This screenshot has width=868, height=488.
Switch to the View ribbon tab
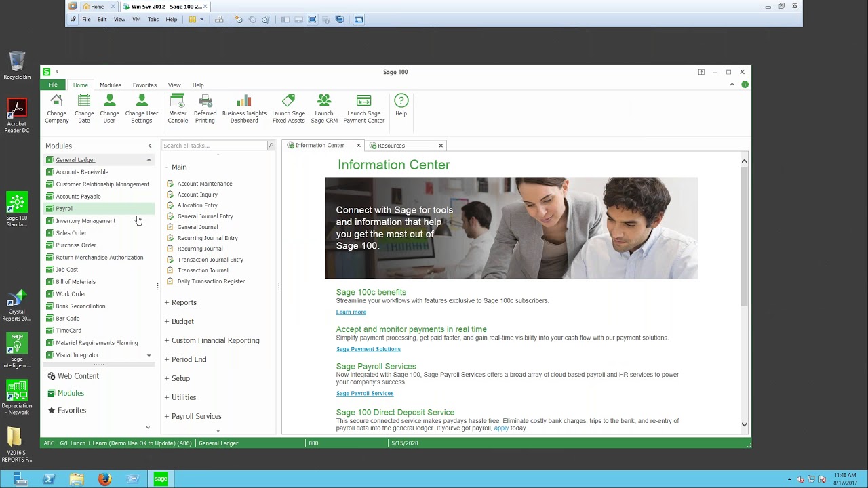[x=174, y=85]
